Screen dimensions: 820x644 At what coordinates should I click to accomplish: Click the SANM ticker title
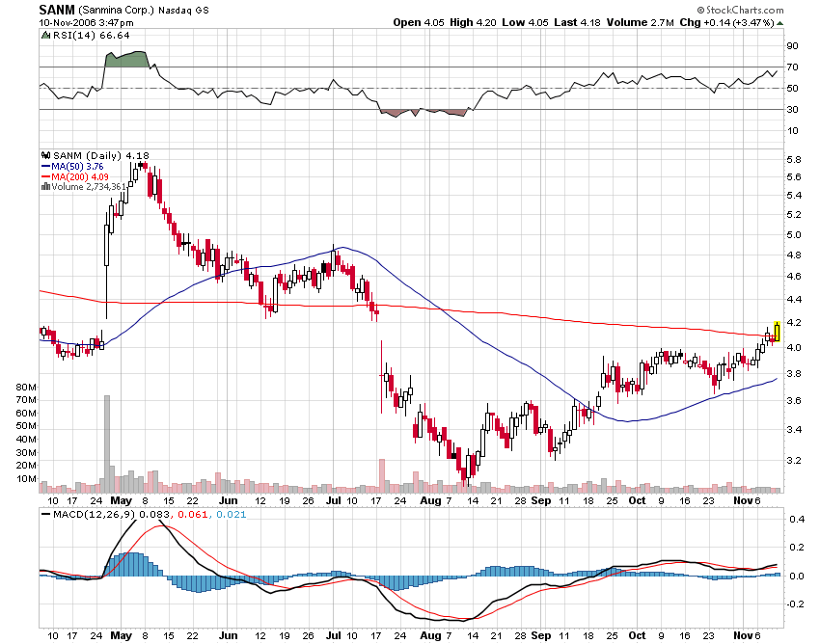(57, 10)
